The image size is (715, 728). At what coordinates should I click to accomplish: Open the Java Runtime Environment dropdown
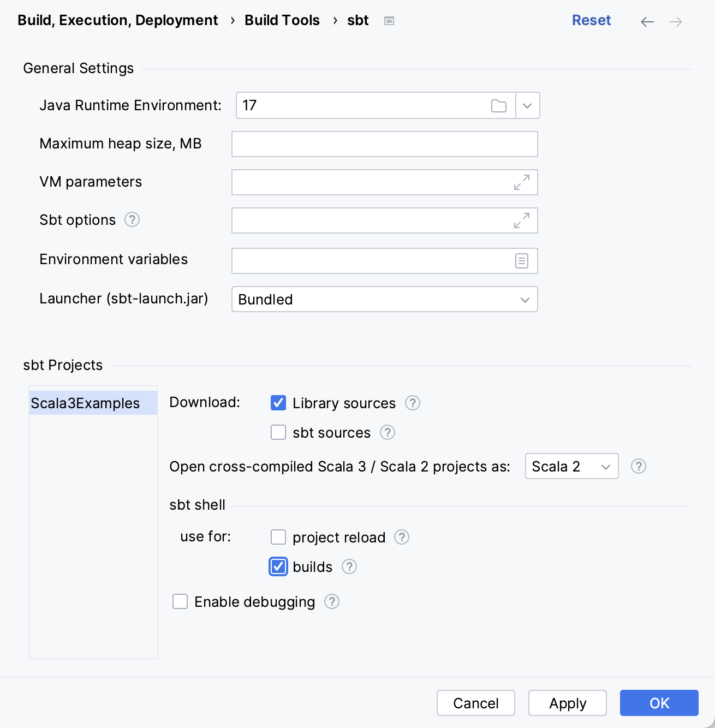click(527, 106)
